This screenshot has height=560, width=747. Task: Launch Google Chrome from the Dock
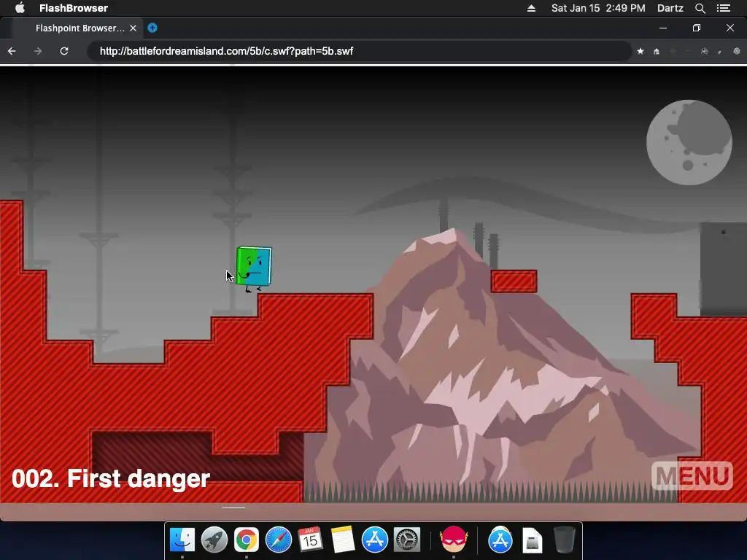point(247,540)
